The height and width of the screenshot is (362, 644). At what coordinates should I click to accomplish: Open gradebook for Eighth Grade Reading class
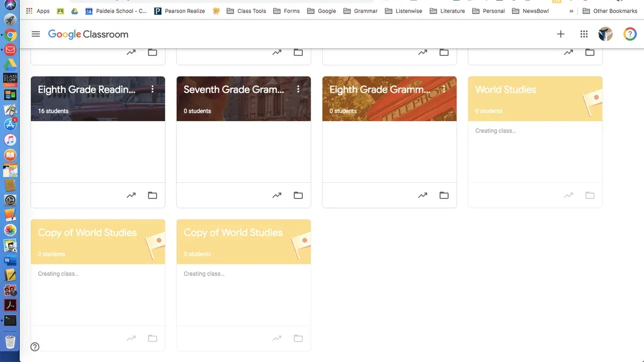pos(131,195)
